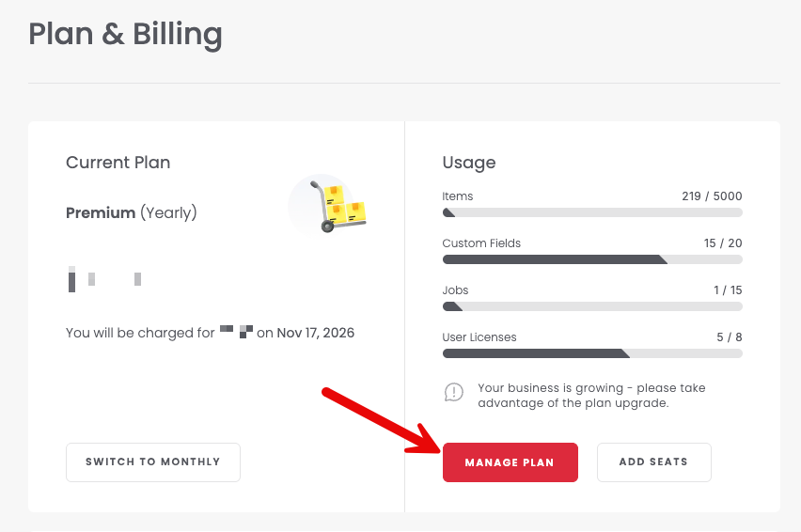Click the Usage section title
The width and height of the screenshot is (801, 532).
click(x=469, y=163)
